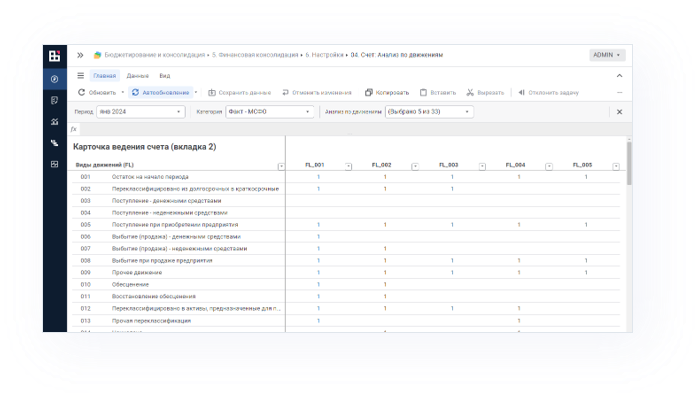Open the ADMIN user menu
This screenshot has height=398, width=700.
click(607, 55)
